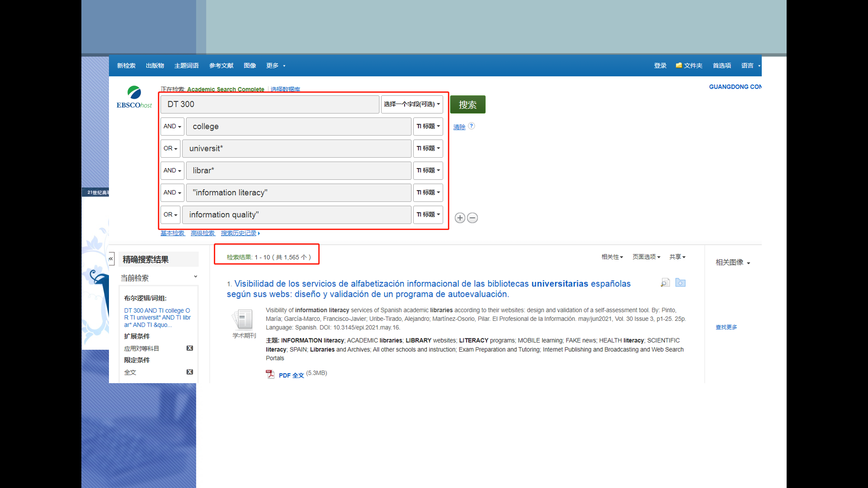
Task: Open the PDF Full Text link
Action: (x=291, y=375)
